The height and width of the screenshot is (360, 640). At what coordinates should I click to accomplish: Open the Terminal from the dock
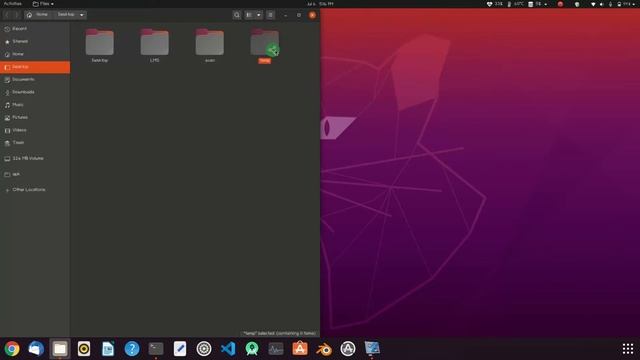tap(156, 349)
